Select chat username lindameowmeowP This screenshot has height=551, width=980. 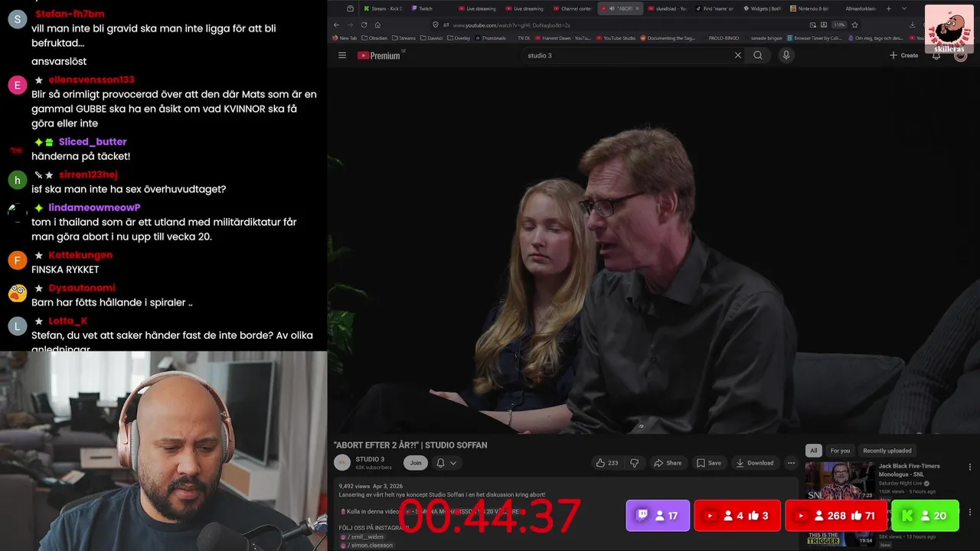pyautogui.click(x=94, y=207)
